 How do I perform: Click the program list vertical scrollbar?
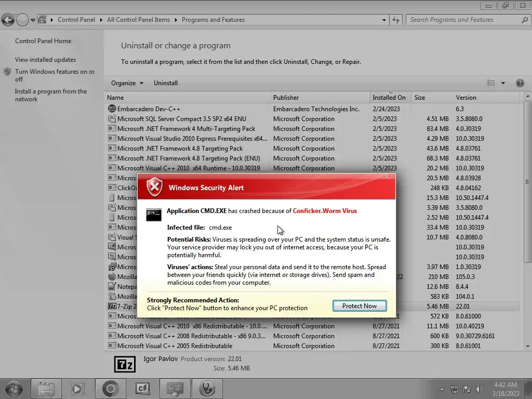527,181
